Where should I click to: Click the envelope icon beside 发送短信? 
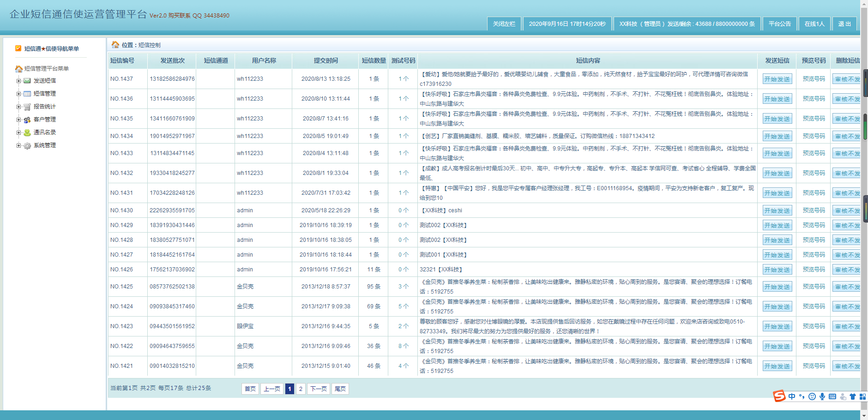tap(27, 81)
